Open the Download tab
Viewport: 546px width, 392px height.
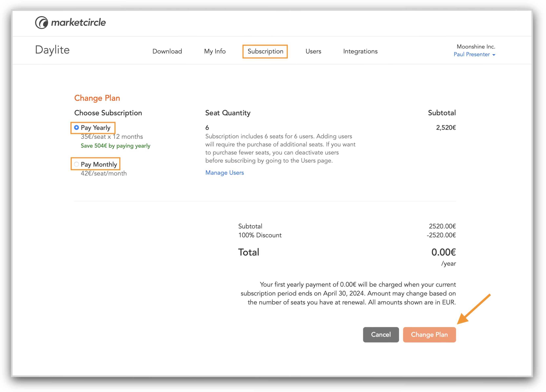167,51
